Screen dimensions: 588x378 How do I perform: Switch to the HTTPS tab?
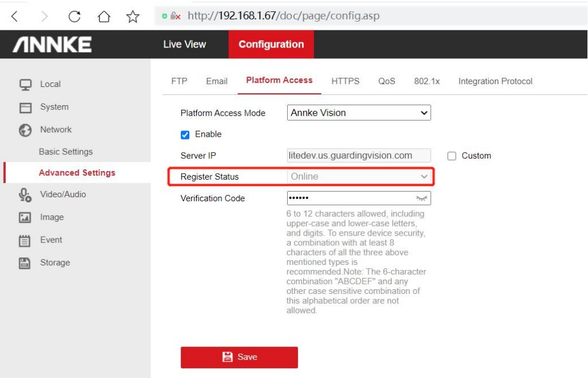coord(345,81)
